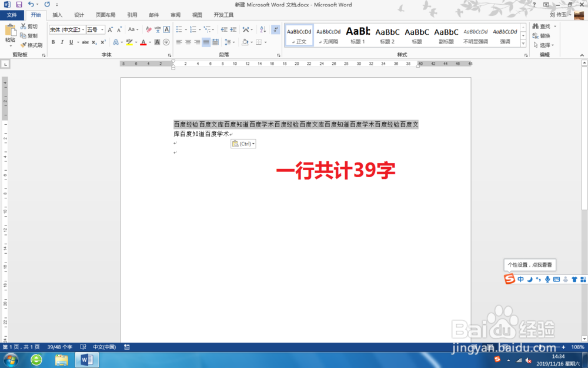Open the font size dropdown 五号
The width and height of the screenshot is (588, 368).
tap(102, 29)
